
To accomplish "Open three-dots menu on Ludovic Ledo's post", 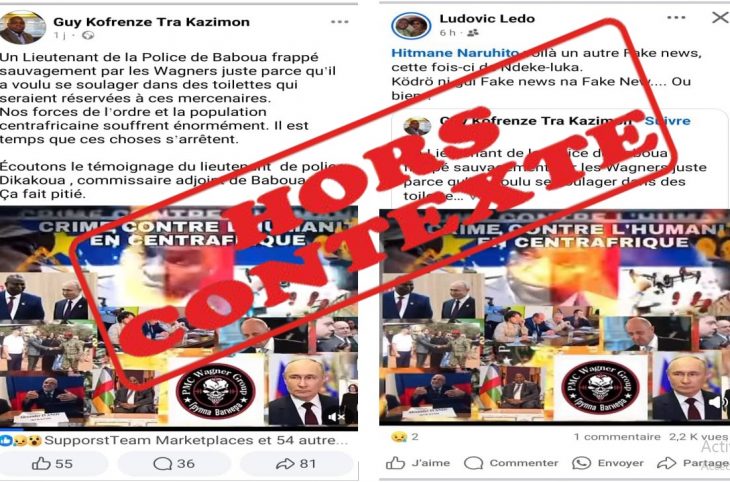I will (676, 18).
